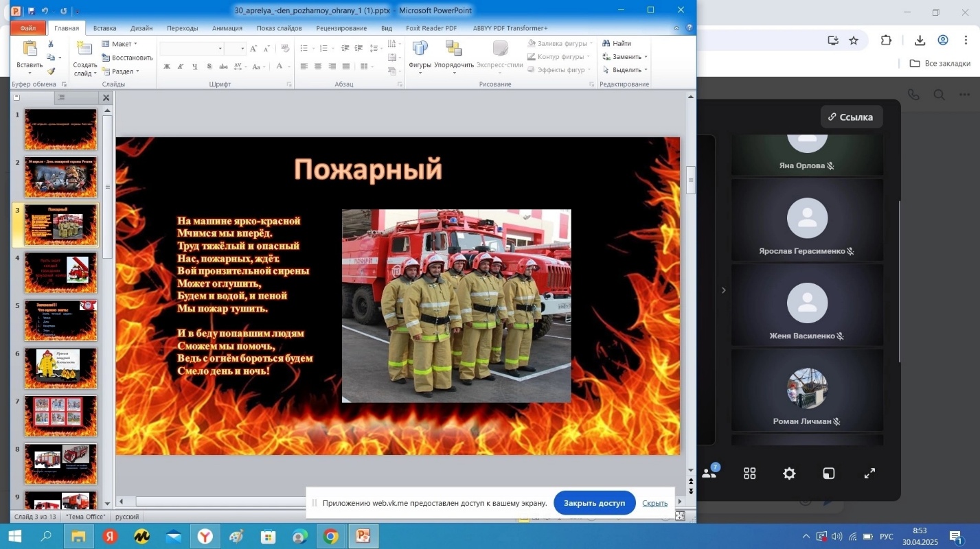Click the Скрыть link
The width and height of the screenshot is (980, 549).
click(x=655, y=503)
